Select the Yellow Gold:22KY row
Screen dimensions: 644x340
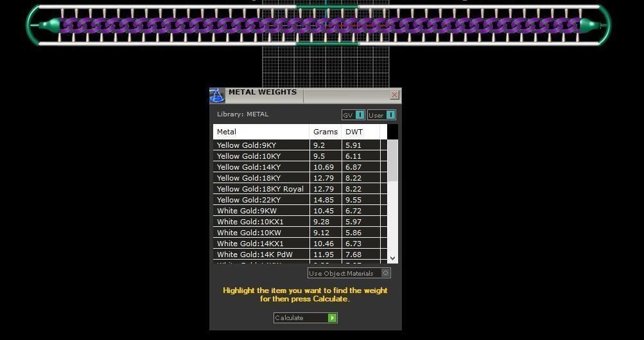[x=300, y=199]
